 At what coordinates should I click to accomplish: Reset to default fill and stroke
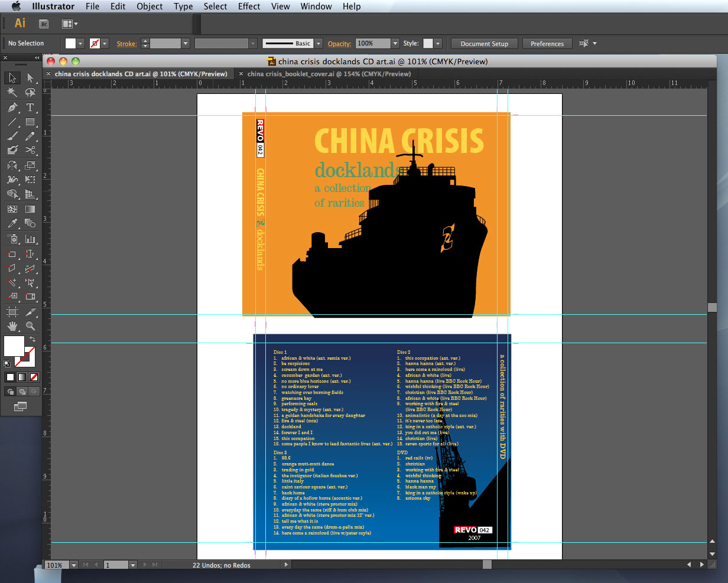coord(7,364)
